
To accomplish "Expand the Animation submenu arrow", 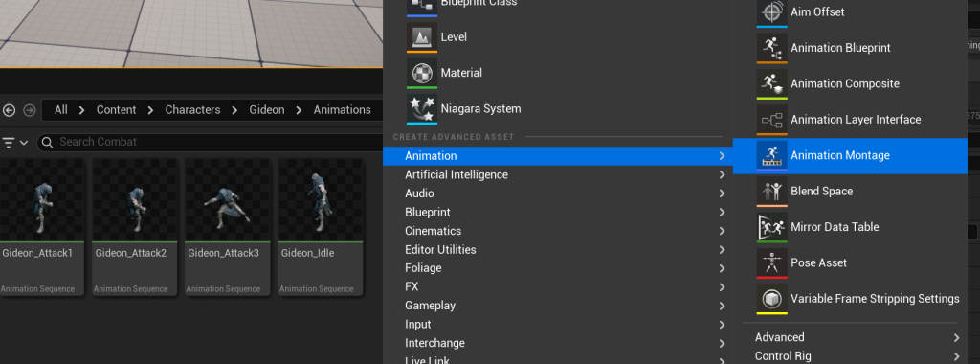I will pyautogui.click(x=722, y=156).
